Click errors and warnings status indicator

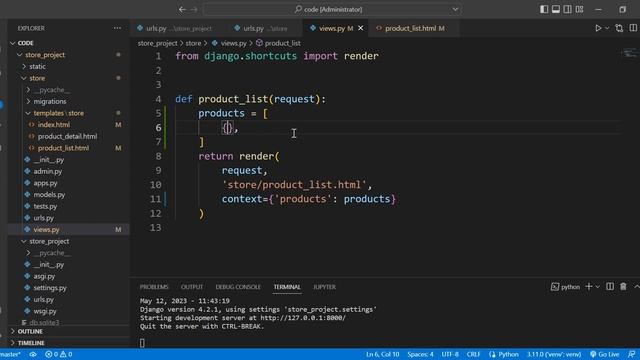pos(59,354)
